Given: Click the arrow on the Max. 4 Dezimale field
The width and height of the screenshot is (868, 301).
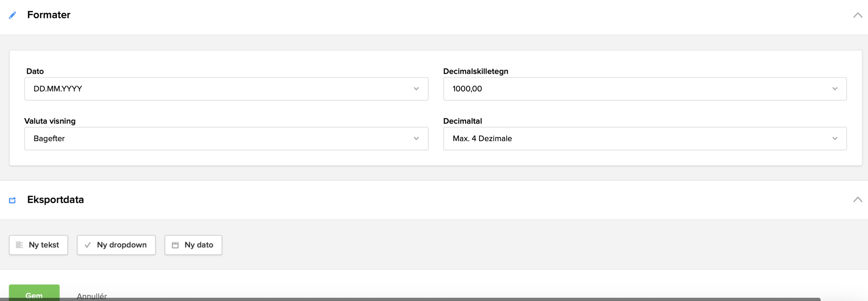Looking at the screenshot, I should 835,139.
